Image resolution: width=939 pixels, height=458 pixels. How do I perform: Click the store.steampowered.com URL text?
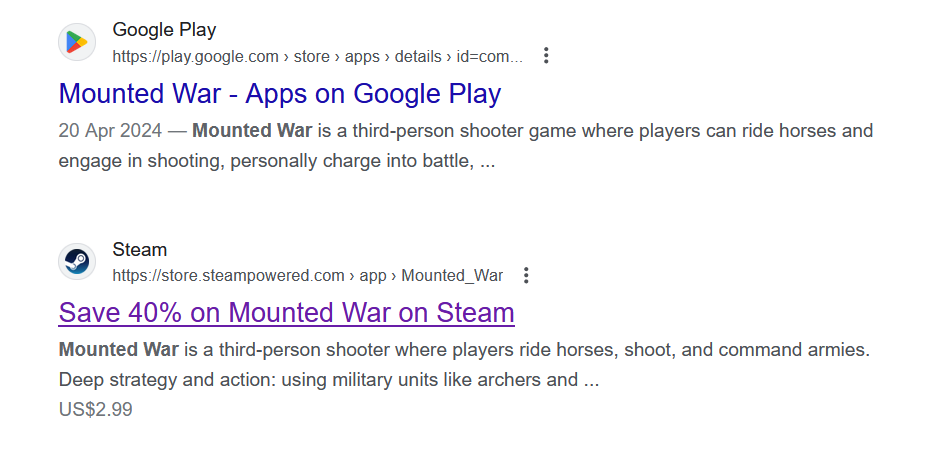[x=228, y=276]
